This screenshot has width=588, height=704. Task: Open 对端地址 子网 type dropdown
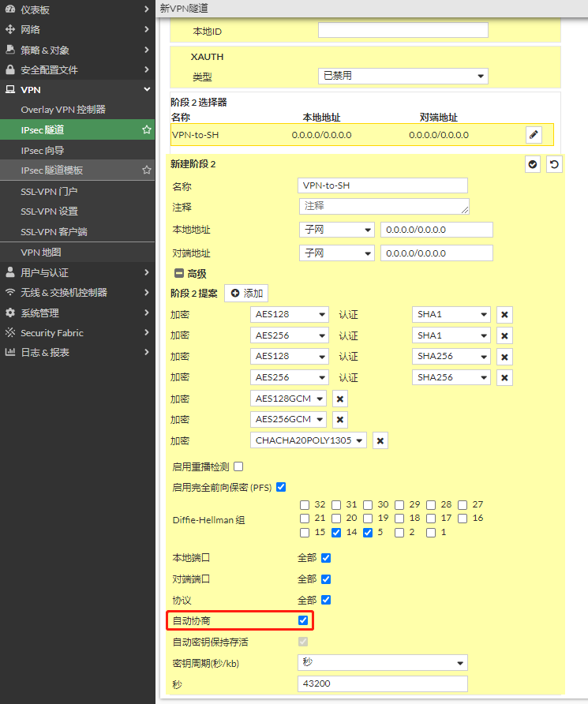click(337, 253)
